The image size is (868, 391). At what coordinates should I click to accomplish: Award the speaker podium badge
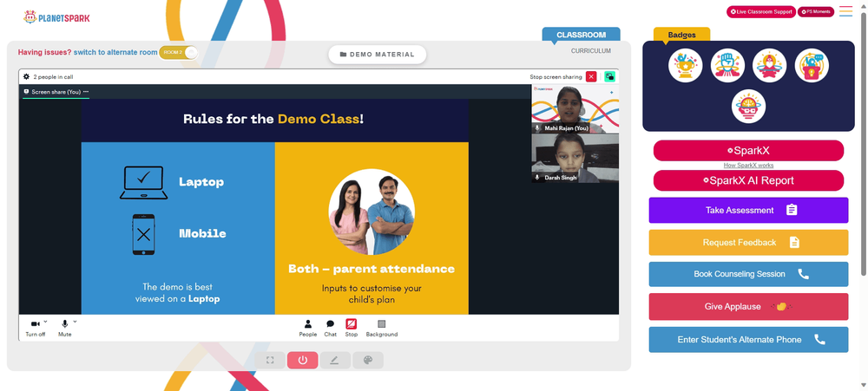(x=812, y=66)
